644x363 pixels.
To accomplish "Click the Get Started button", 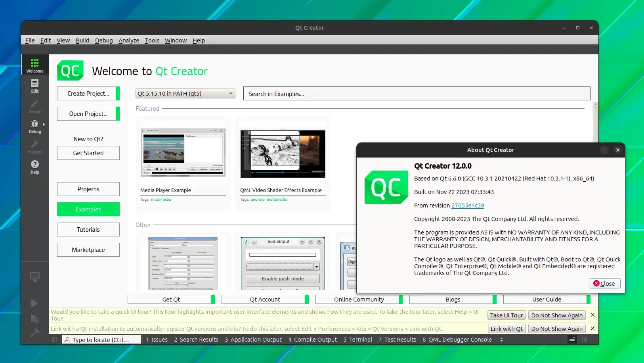I will pyautogui.click(x=88, y=153).
